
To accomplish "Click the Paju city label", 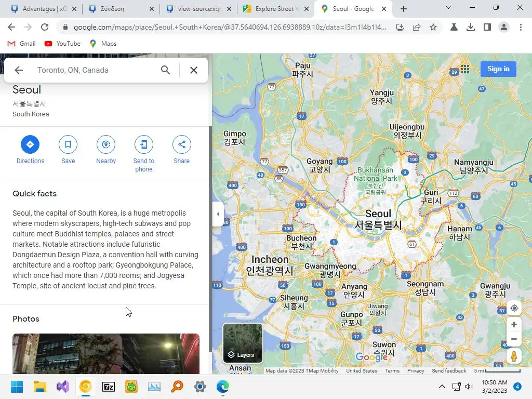I will 303,69.
